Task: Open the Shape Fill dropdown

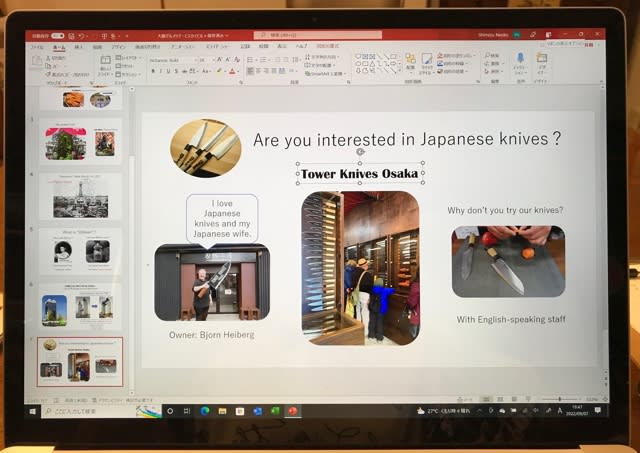Action: click(456, 55)
